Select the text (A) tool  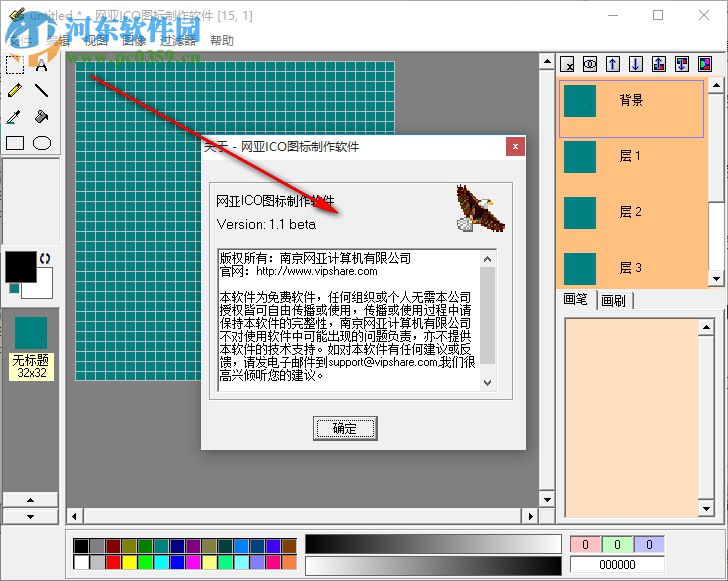pos(42,65)
